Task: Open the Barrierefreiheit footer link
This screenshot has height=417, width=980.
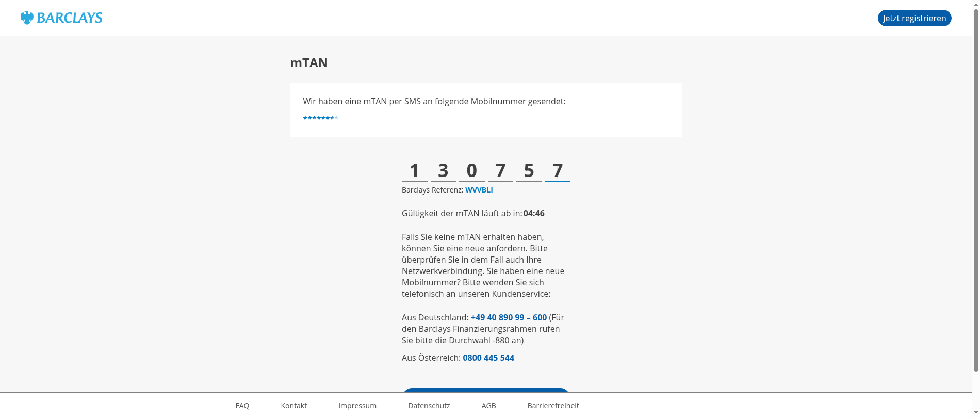Action: [553, 406]
